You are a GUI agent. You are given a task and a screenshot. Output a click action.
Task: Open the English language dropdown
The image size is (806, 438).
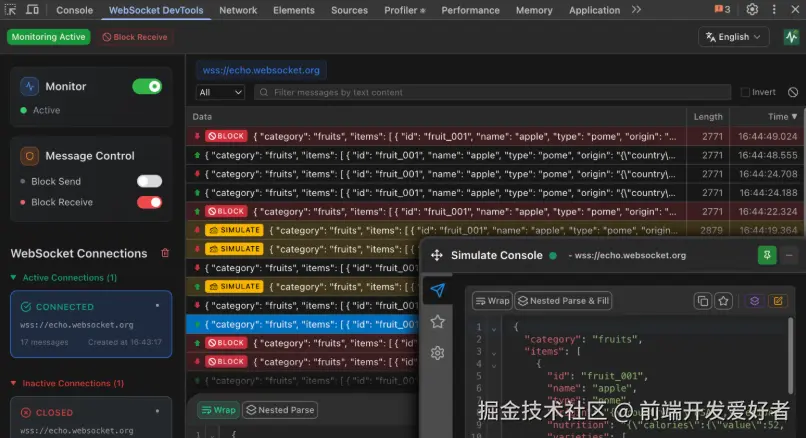tap(734, 37)
